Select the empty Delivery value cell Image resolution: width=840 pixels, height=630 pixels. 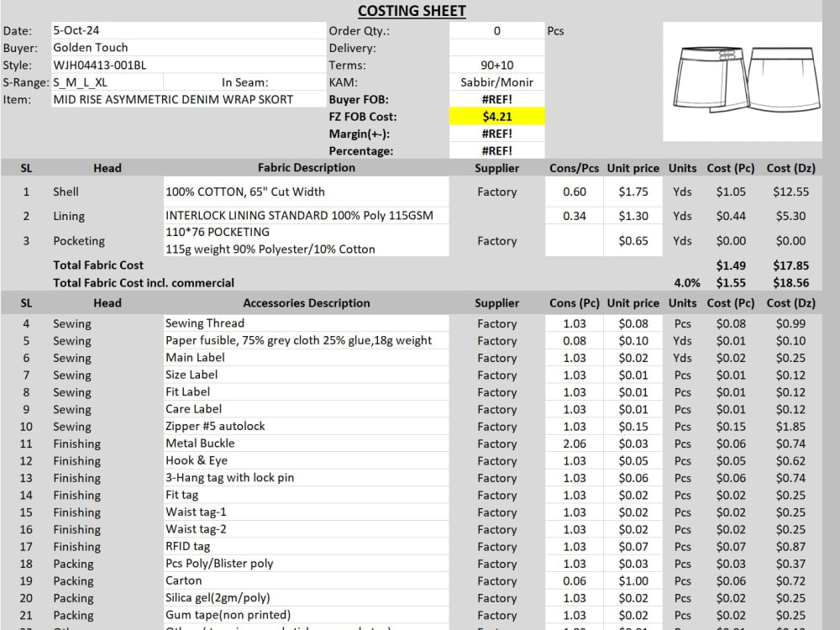click(496, 48)
